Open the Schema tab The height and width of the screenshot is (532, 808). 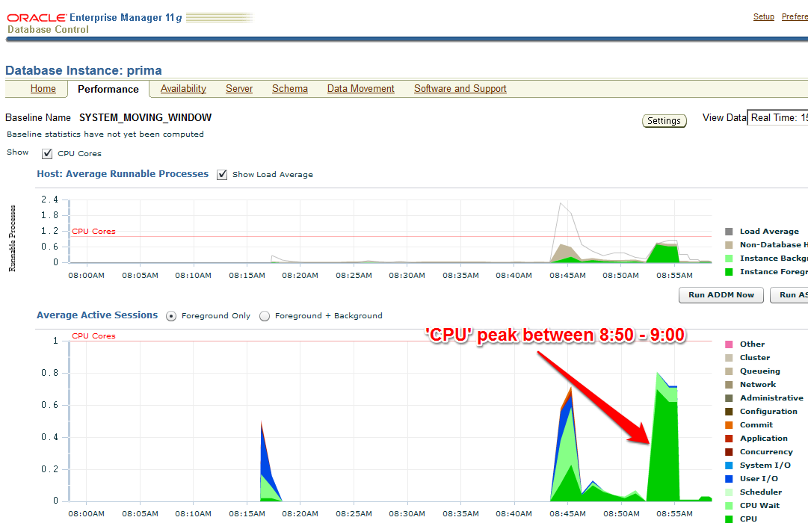(x=290, y=89)
